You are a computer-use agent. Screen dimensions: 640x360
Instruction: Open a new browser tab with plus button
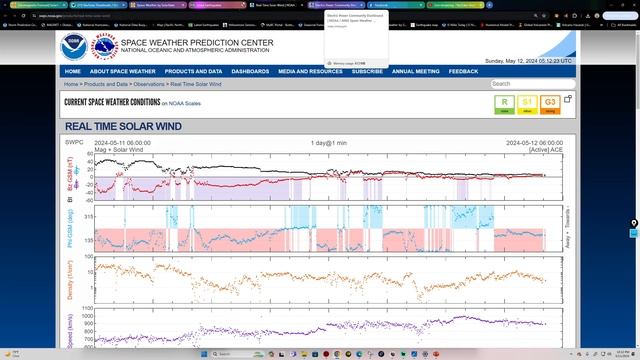(x=489, y=5)
